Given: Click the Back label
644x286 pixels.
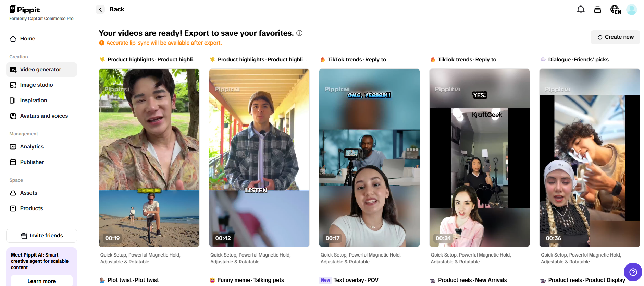Looking at the screenshot, I should point(117,9).
